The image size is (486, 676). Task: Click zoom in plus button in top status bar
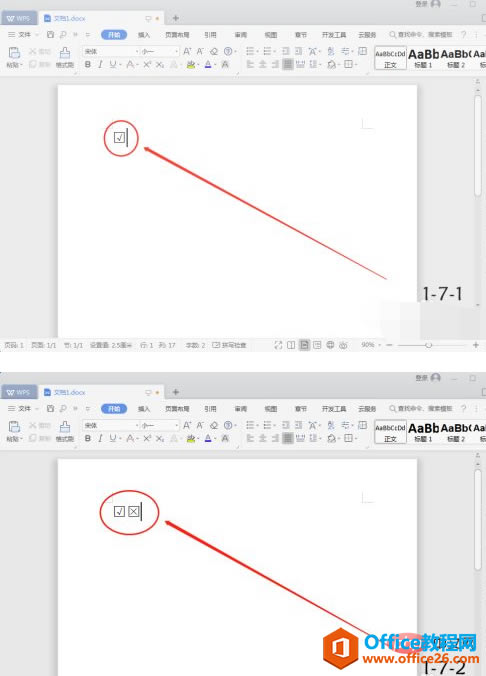(x=476, y=345)
